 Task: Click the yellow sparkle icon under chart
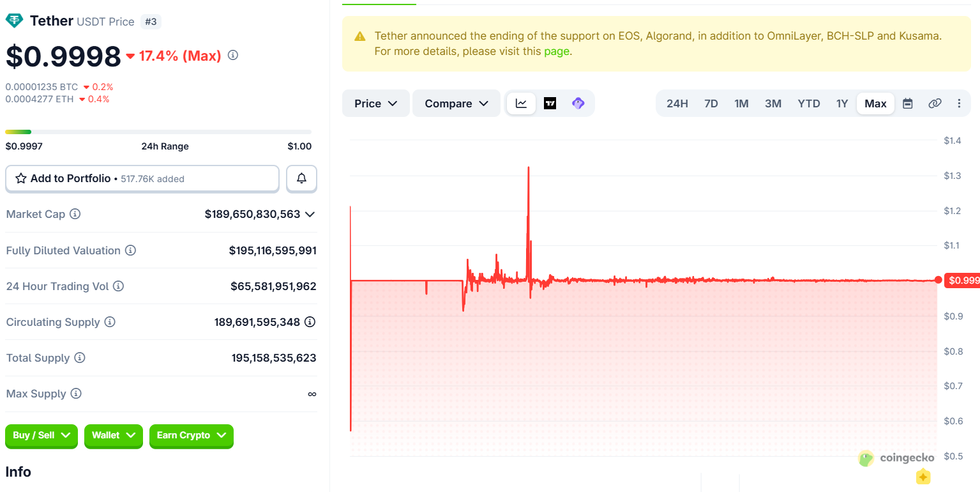923,477
